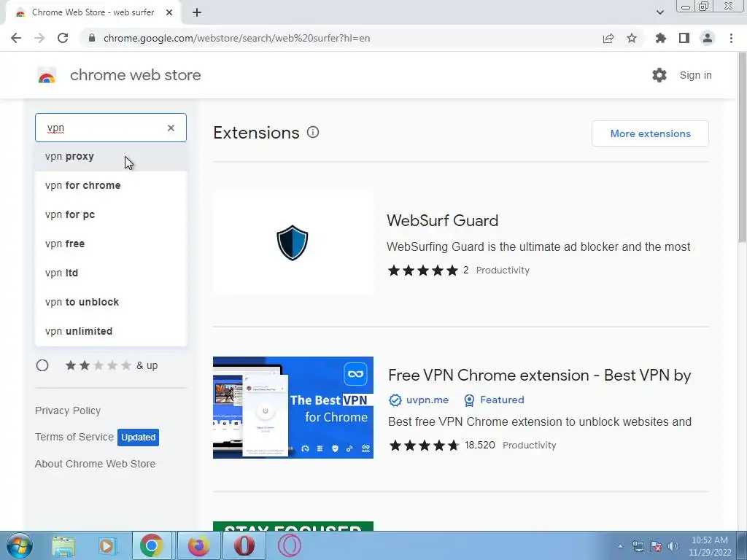The width and height of the screenshot is (747, 560).
Task: Open the Best VPN for Chrome thumbnail
Action: pos(293,408)
